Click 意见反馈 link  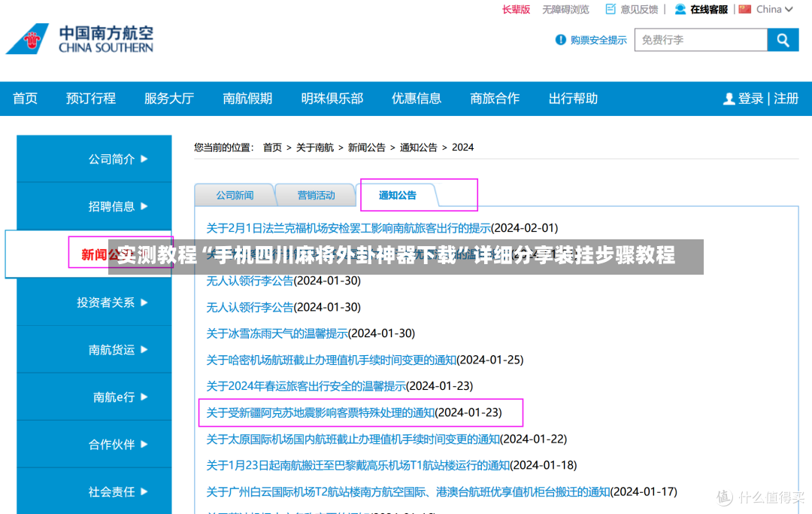pyautogui.click(x=639, y=9)
